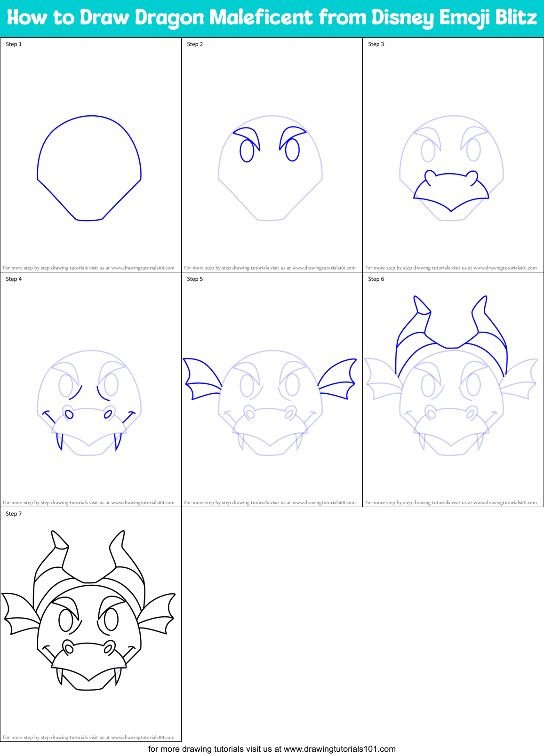Viewport: 544px width, 756px height.
Task: Select the "Step 3" label
Action: [x=376, y=44]
